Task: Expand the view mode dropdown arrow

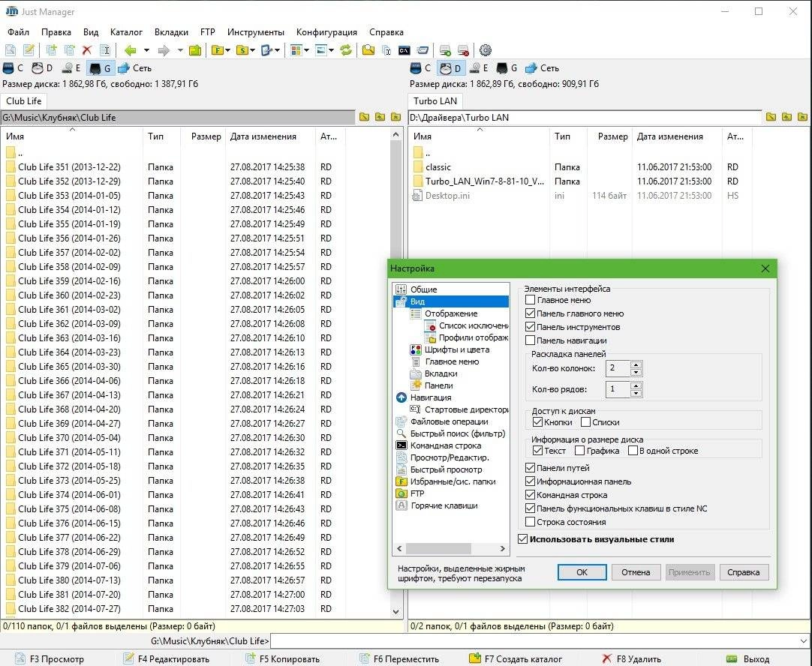Action: (x=307, y=50)
